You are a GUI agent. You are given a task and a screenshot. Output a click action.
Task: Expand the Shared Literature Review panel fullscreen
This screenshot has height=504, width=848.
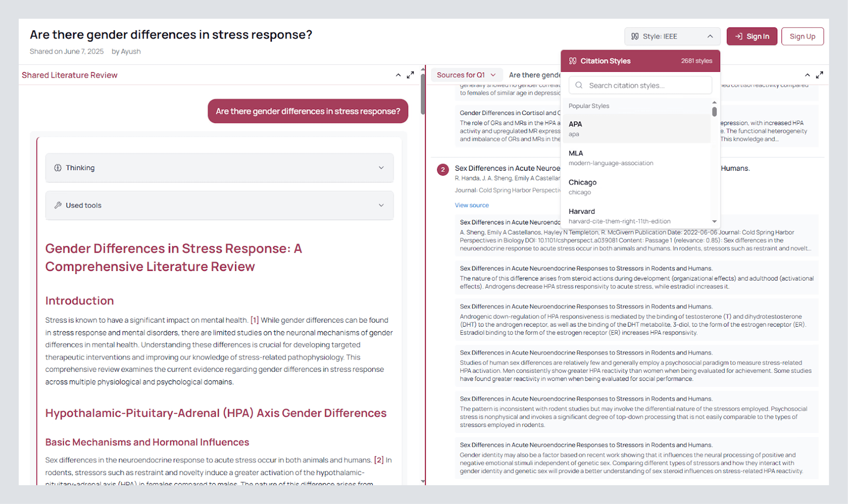(410, 75)
